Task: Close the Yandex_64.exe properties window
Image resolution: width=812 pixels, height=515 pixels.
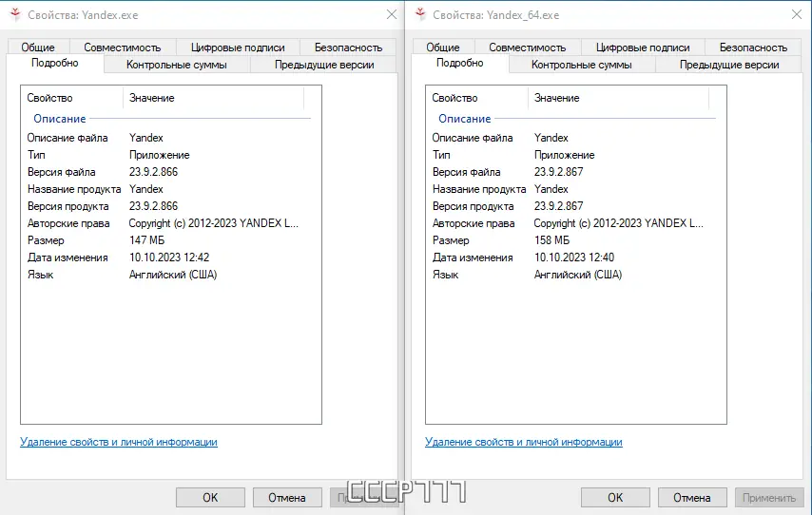Action: [796, 14]
